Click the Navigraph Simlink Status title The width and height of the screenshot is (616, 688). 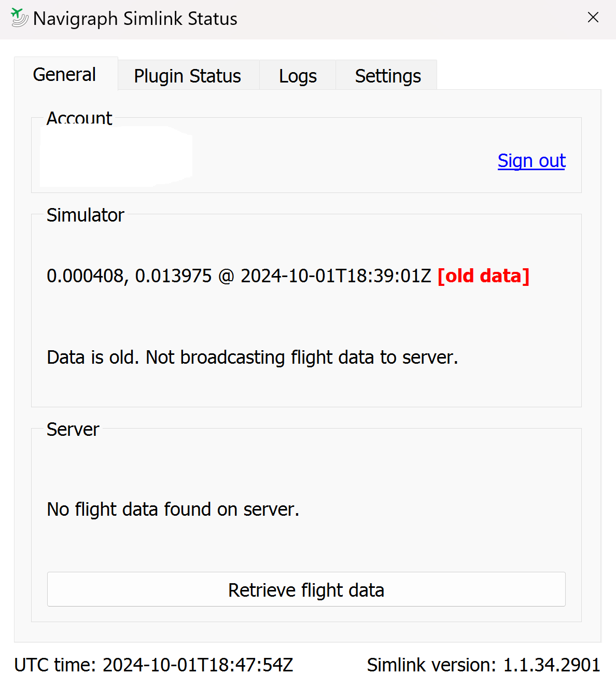135,18
